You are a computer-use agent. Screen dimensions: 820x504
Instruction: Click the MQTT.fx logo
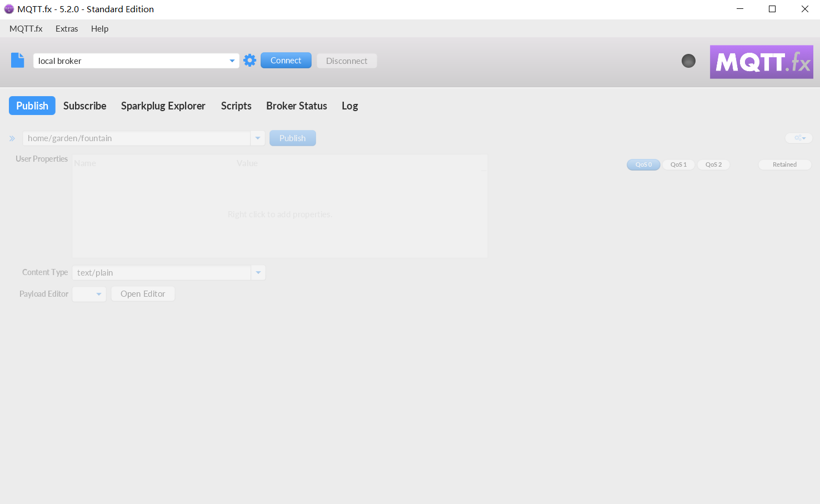tap(761, 62)
